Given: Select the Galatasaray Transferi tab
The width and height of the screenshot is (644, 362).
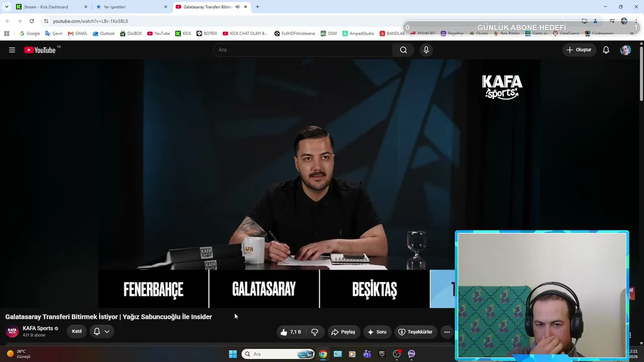Looking at the screenshot, I should click(212, 7).
